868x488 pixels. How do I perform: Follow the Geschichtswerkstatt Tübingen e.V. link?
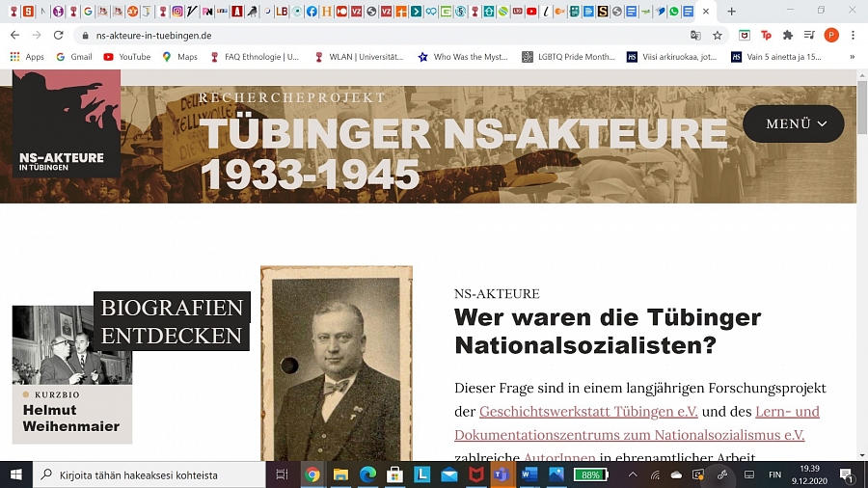click(x=588, y=412)
